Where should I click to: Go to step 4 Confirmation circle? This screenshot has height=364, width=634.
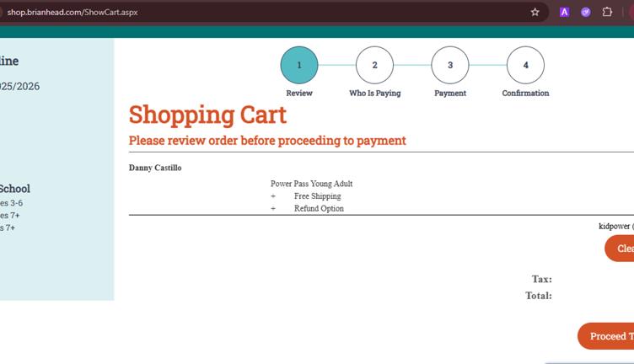click(x=525, y=65)
